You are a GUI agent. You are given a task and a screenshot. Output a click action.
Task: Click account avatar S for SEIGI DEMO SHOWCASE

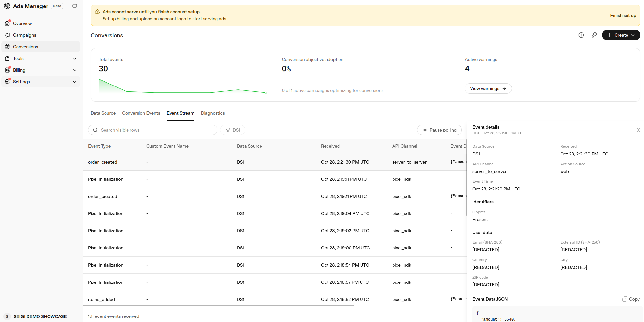tap(7, 316)
